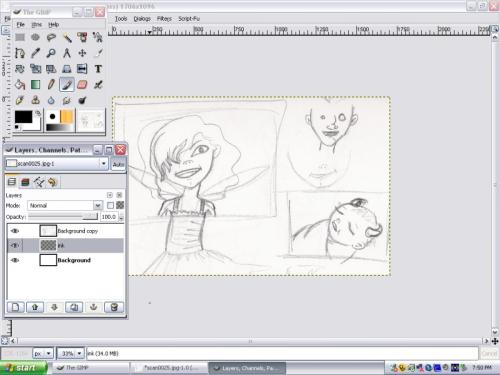Hide the Background copy layer
The width and height of the screenshot is (500, 375).
[x=15, y=231]
